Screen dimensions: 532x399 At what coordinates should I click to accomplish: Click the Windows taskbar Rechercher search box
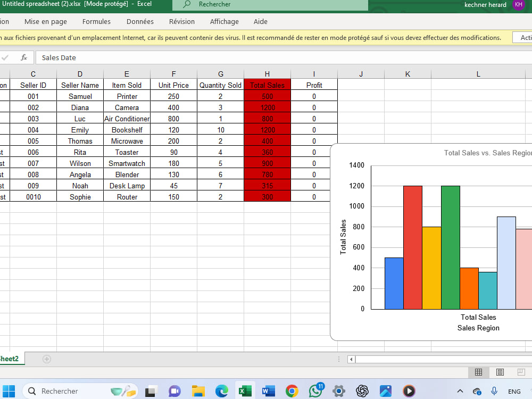[x=80, y=391]
